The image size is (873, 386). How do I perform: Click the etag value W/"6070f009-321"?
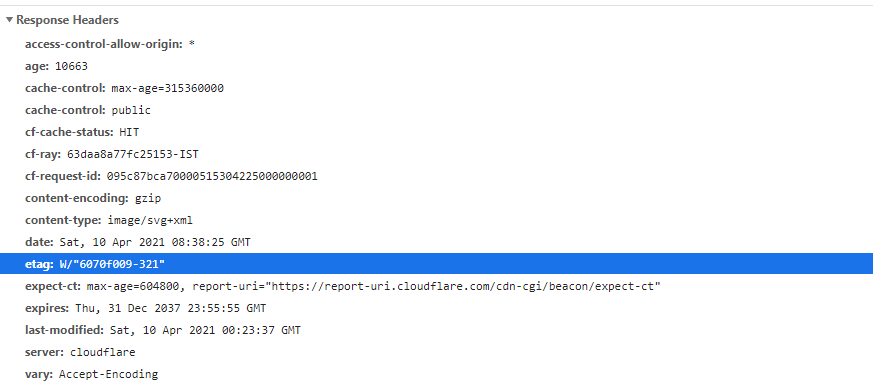tap(112, 264)
